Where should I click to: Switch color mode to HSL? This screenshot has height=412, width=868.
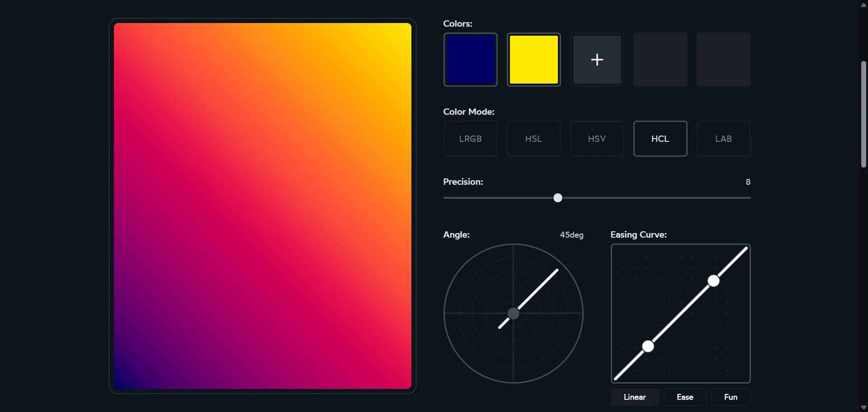[534, 139]
